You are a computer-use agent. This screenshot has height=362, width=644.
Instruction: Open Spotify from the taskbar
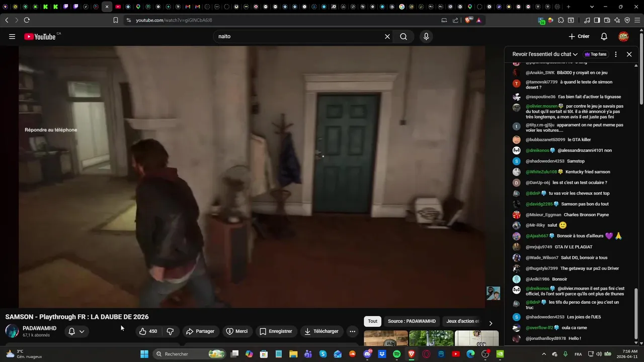(396, 354)
